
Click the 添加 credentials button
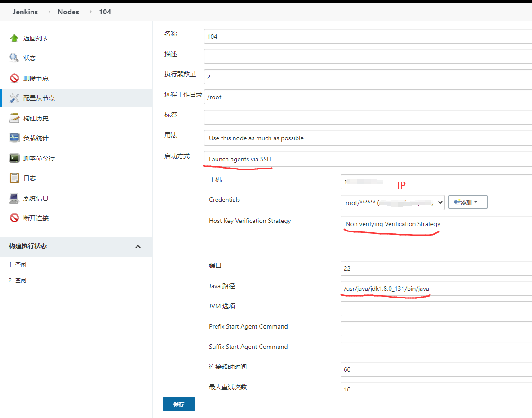pyautogui.click(x=468, y=202)
